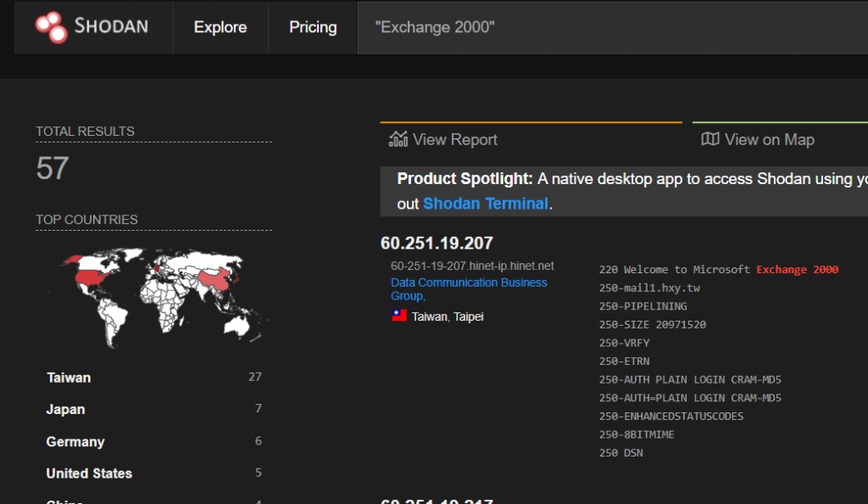
Task: Click the Japan count 7
Action: pos(258,409)
